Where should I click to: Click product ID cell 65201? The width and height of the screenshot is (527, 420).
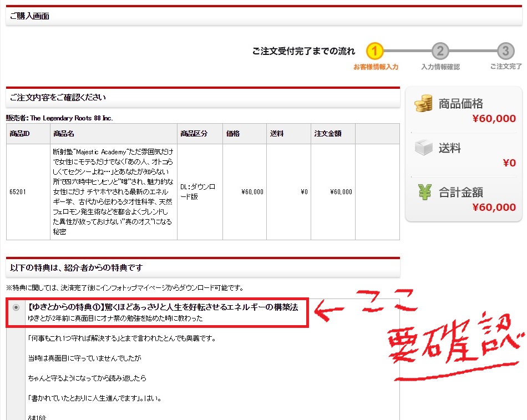click(x=28, y=192)
